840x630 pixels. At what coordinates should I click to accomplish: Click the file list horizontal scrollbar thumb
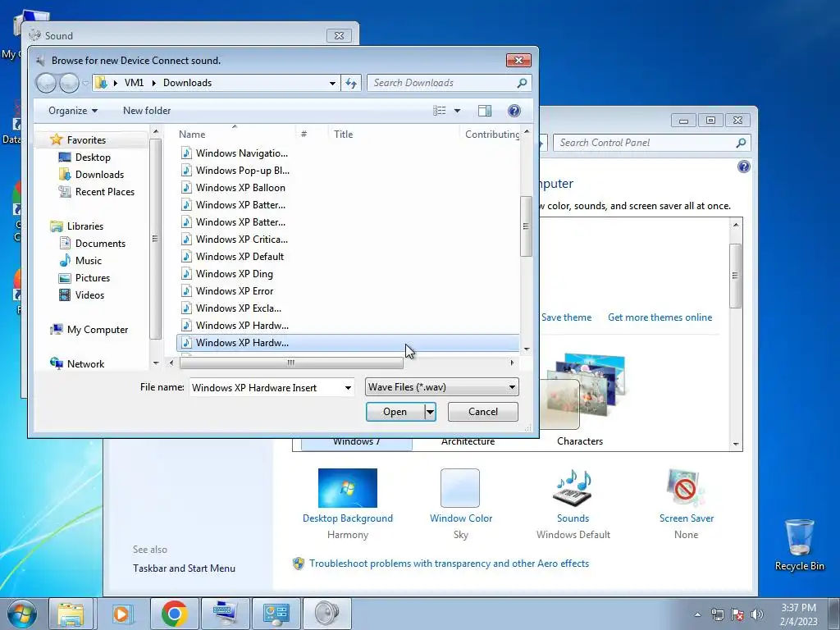pos(291,363)
